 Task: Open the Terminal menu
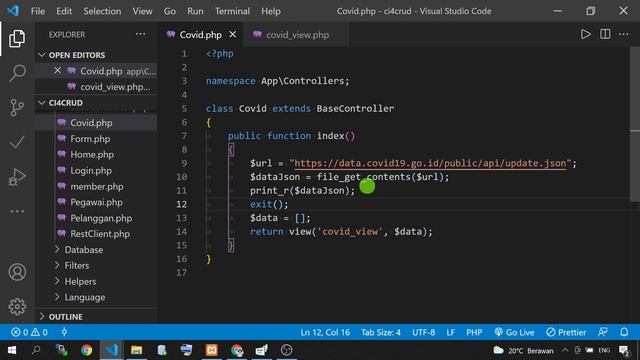[232, 11]
